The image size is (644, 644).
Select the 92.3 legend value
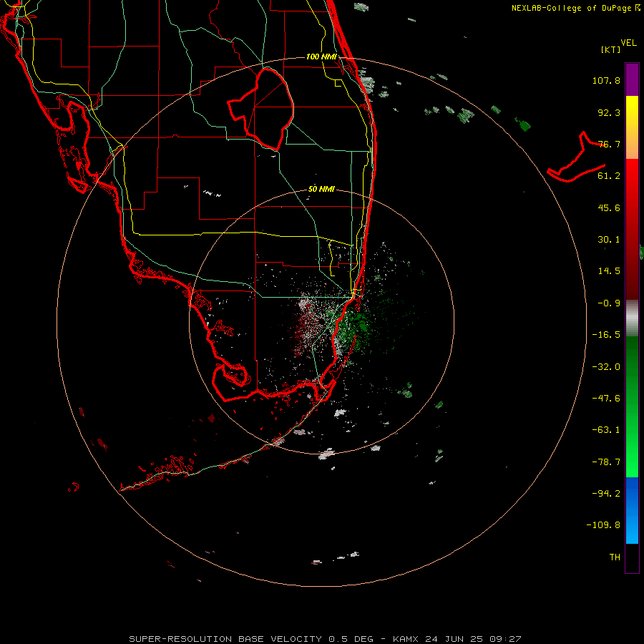pos(609,112)
